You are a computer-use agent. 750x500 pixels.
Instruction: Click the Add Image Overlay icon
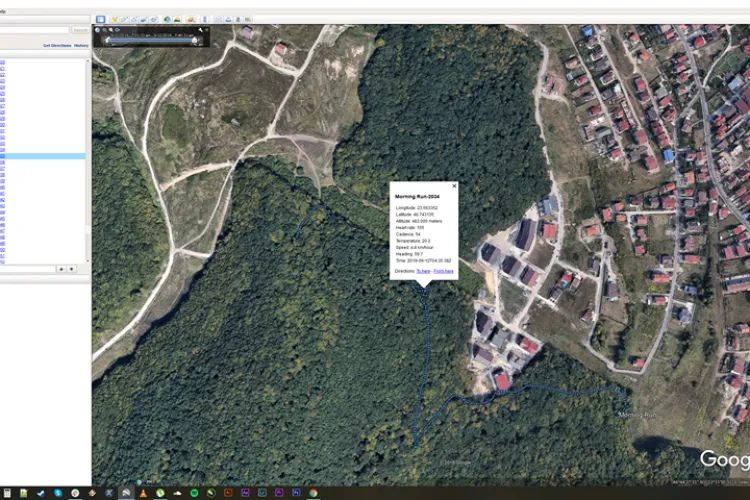(144, 19)
